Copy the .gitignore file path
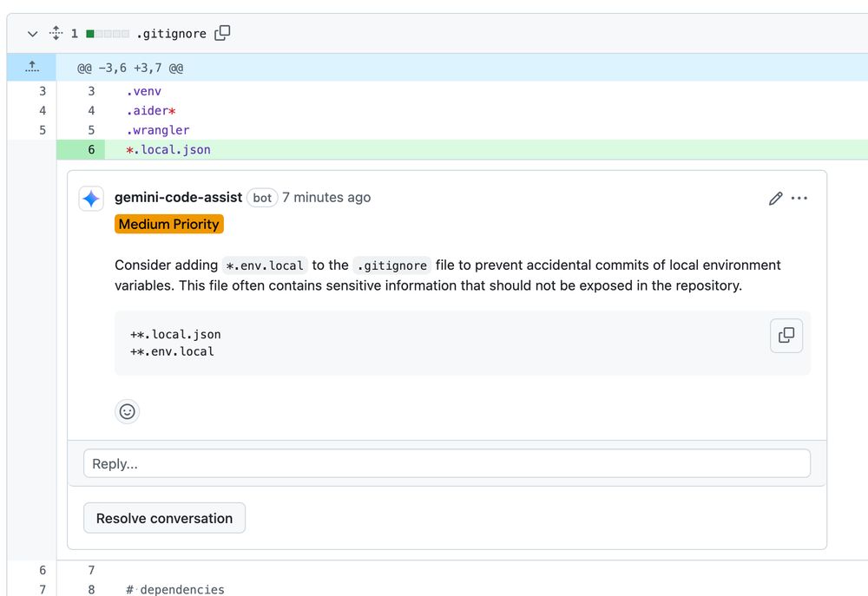868x596 pixels. tap(222, 33)
